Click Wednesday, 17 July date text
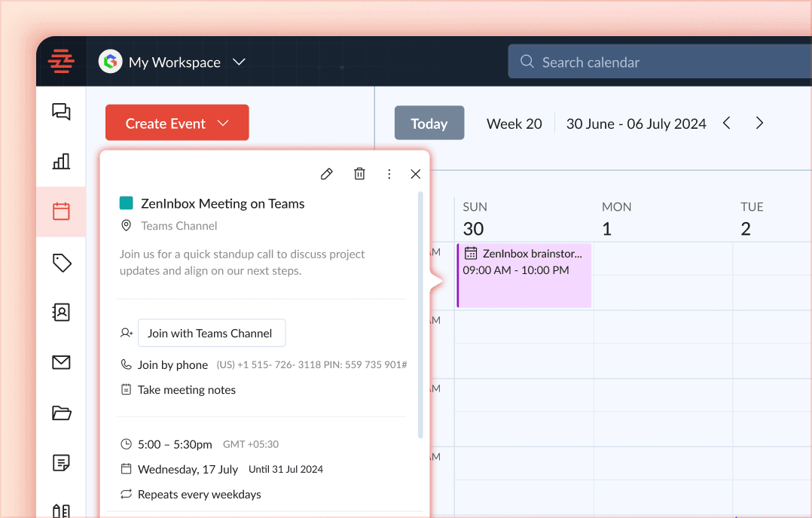Viewport: 812px width, 518px height. [x=188, y=469]
